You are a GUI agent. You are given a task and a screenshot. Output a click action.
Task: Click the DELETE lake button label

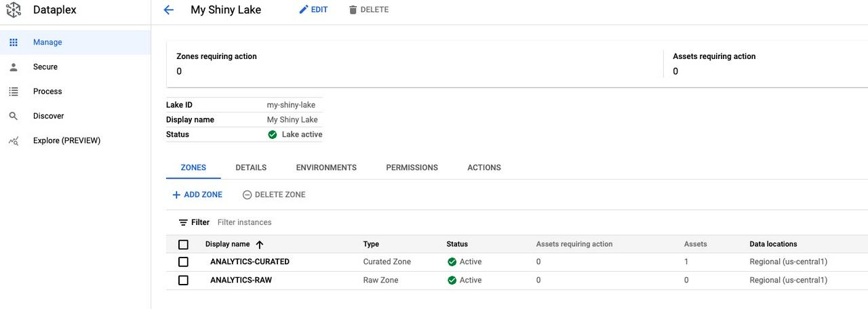(375, 9)
